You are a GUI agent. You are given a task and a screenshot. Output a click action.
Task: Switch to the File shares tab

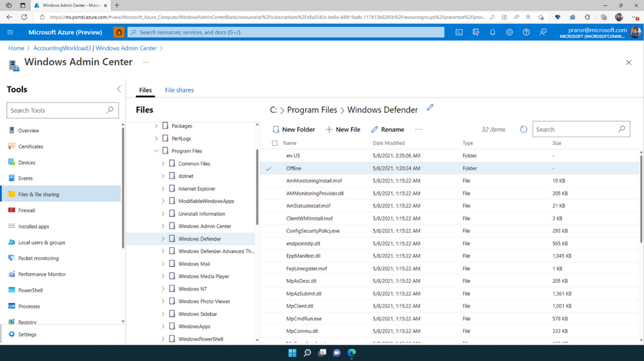tap(179, 90)
